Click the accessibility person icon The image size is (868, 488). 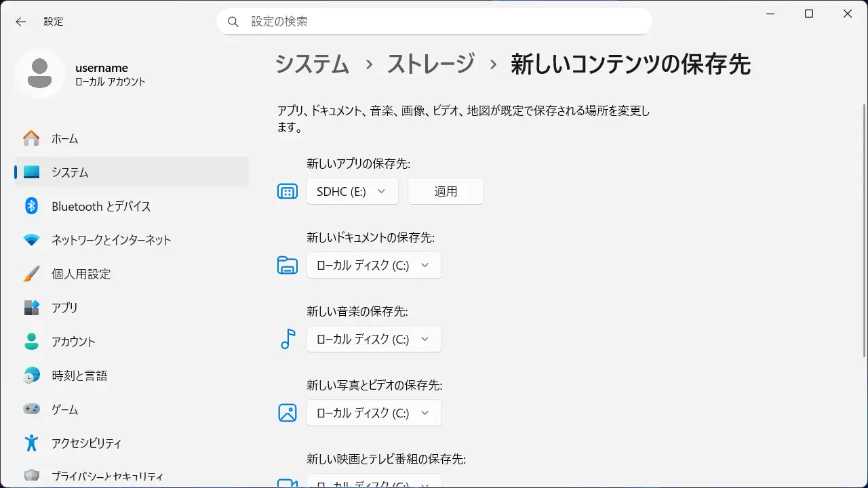coord(31,443)
